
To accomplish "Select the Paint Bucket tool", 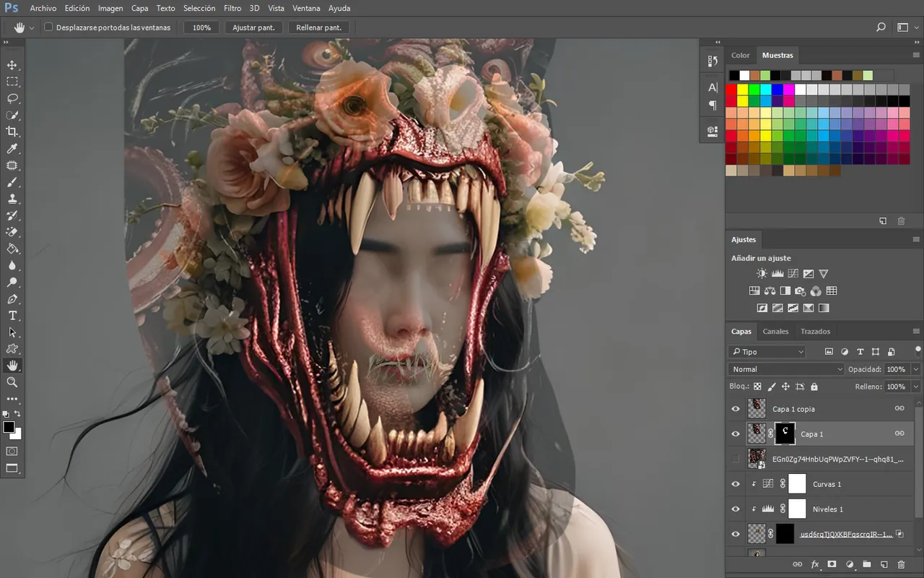I will pos(12,249).
